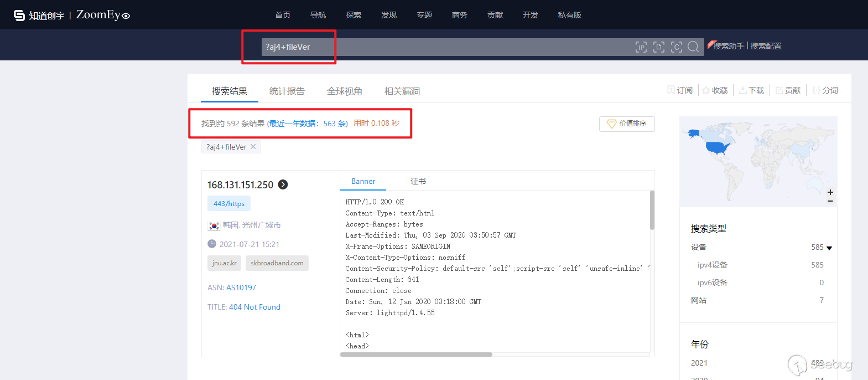Click the jnu.ac.kr tag
This screenshot has width=868, height=380.
[x=224, y=263]
